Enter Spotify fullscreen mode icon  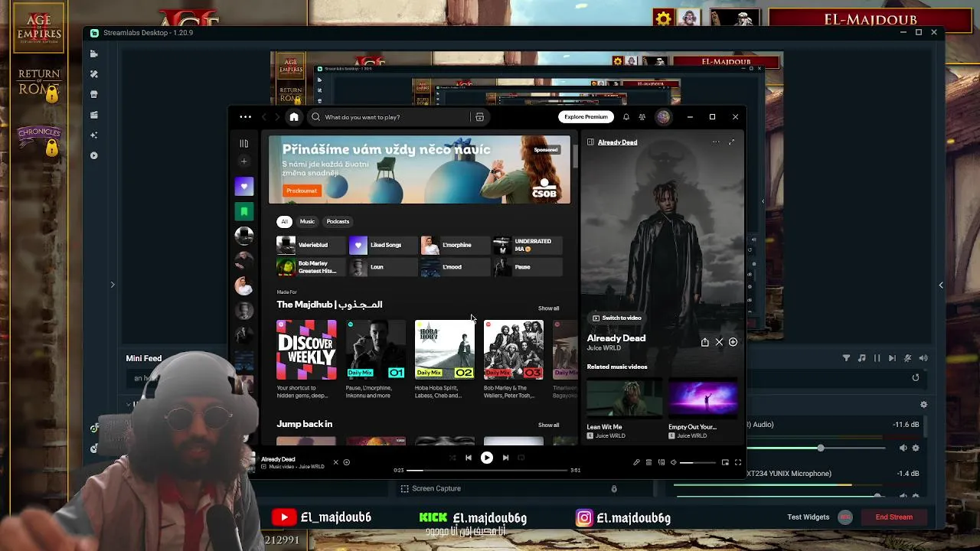click(x=738, y=462)
